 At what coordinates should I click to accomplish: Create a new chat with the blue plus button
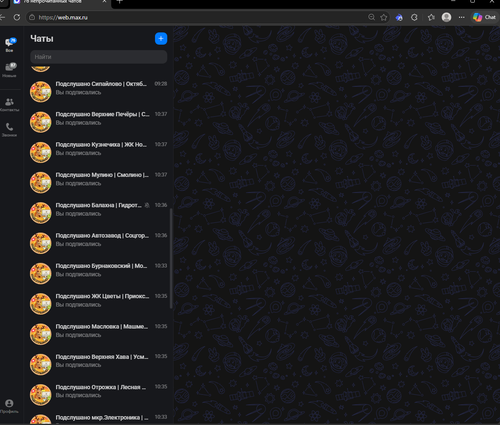point(161,39)
